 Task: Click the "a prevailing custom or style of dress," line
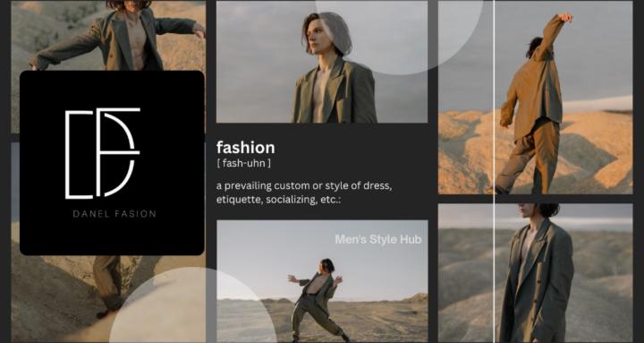point(304,186)
